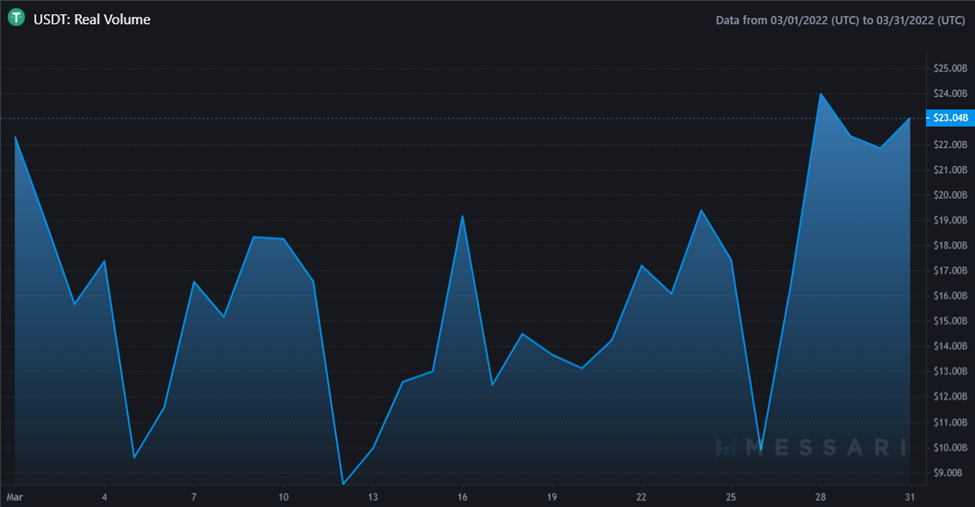Click the 31 date tick on the time axis
The image size is (975, 507).
tap(910, 497)
